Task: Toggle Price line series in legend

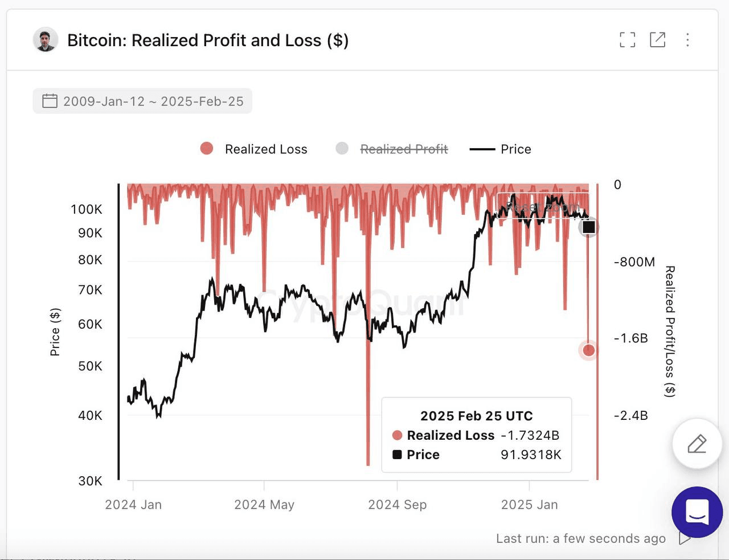Action: click(515, 149)
